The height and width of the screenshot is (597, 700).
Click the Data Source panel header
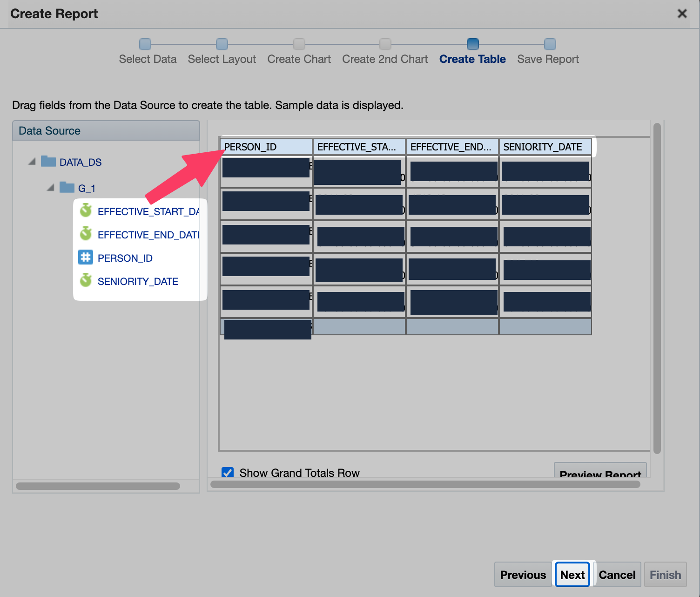106,131
